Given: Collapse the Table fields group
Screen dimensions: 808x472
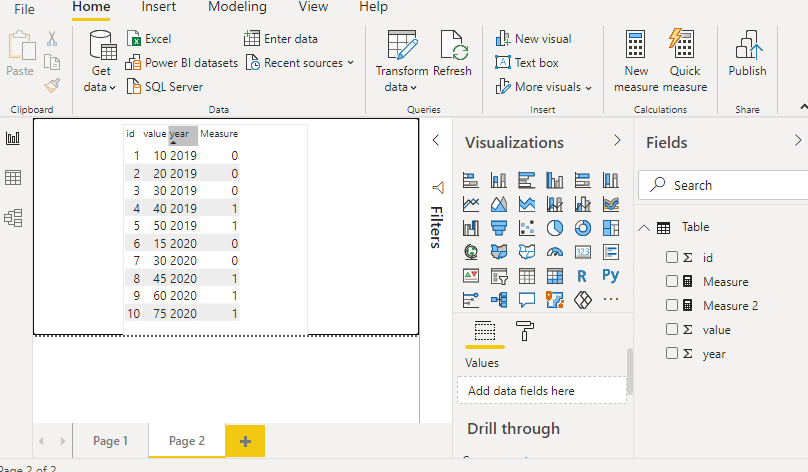Looking at the screenshot, I should pyautogui.click(x=644, y=228).
